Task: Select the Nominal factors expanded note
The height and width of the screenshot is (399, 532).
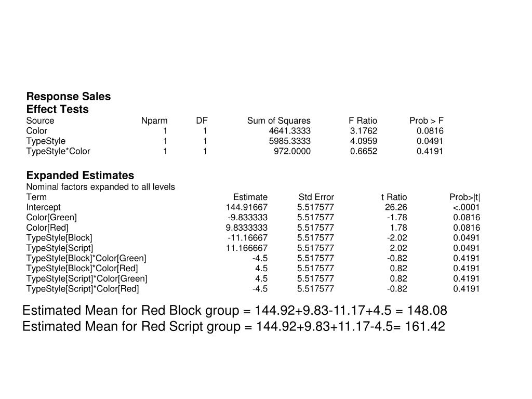Action: pos(101,187)
